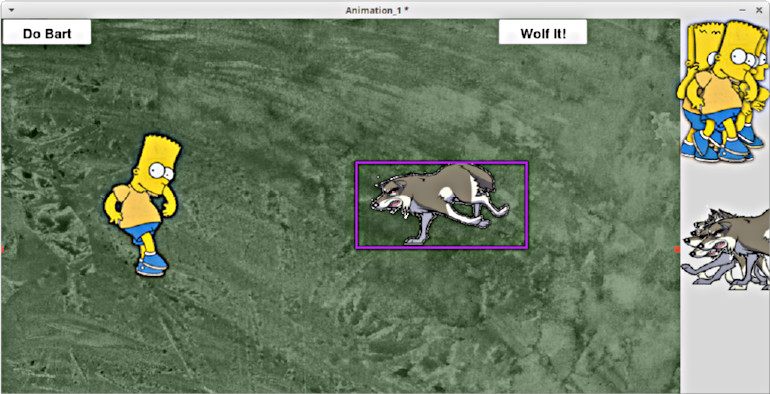Minimize the Animation_1 window
Image resolution: width=770 pixels, height=394 pixels.
point(743,10)
